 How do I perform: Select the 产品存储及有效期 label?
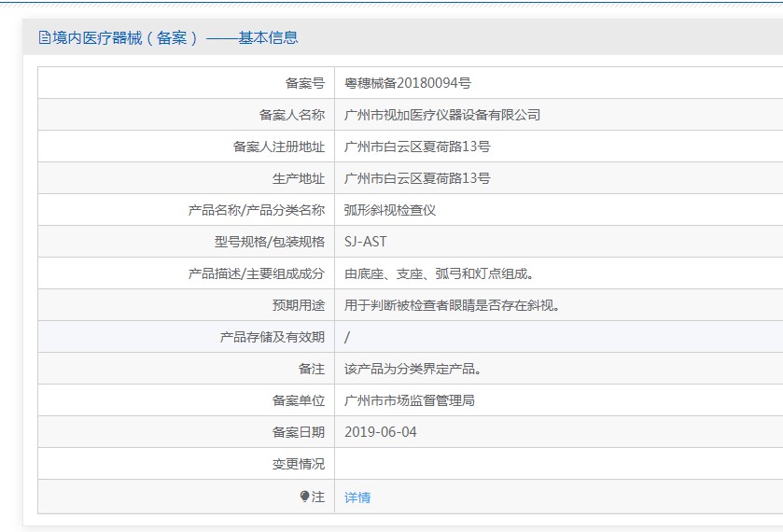273,337
